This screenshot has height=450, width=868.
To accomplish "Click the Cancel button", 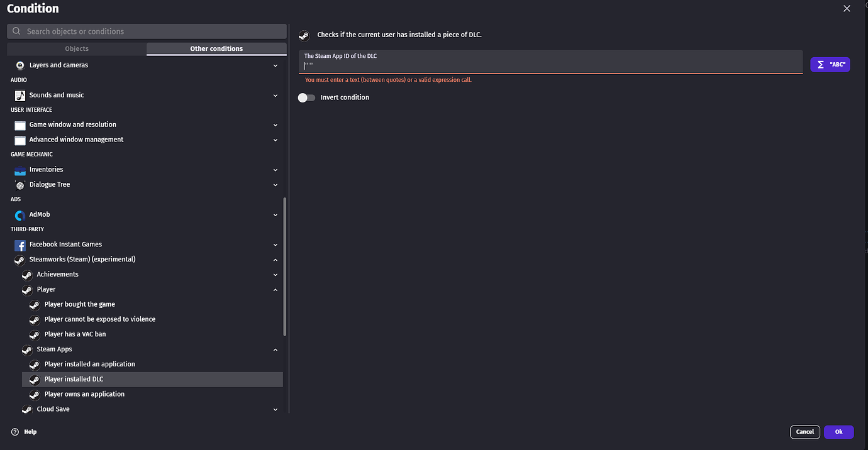I will (x=804, y=432).
